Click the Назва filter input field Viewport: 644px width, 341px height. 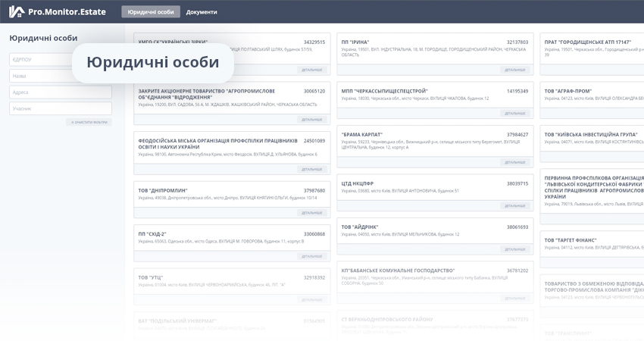(x=61, y=76)
